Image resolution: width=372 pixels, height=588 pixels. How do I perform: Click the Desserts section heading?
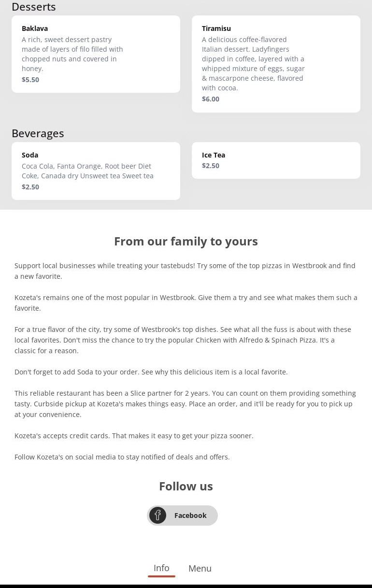click(34, 7)
